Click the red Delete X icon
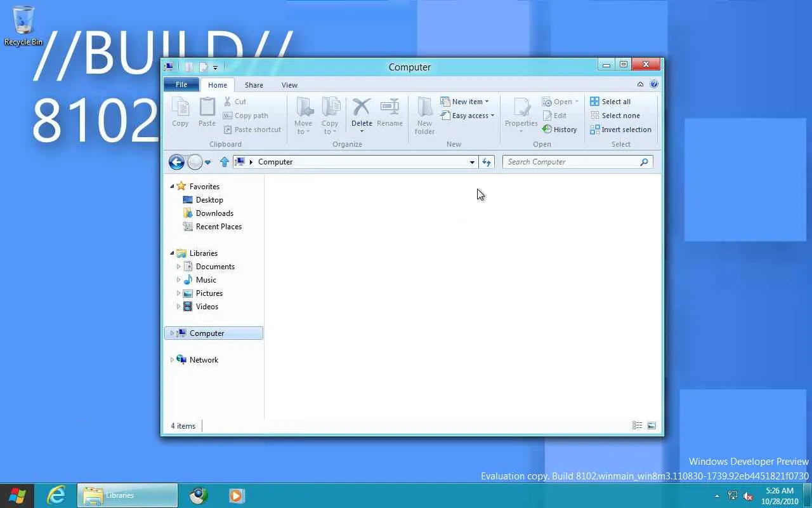The width and height of the screenshot is (812, 508). pyautogui.click(x=362, y=107)
